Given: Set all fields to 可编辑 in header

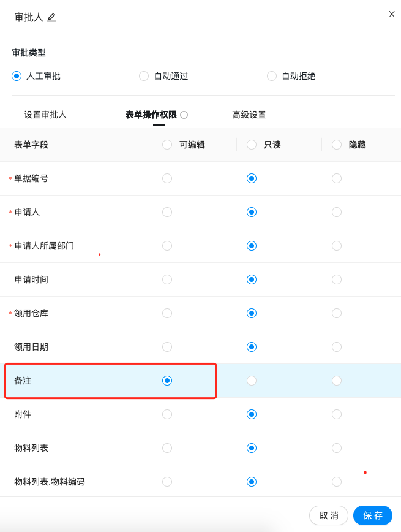Looking at the screenshot, I should pyautogui.click(x=167, y=145).
